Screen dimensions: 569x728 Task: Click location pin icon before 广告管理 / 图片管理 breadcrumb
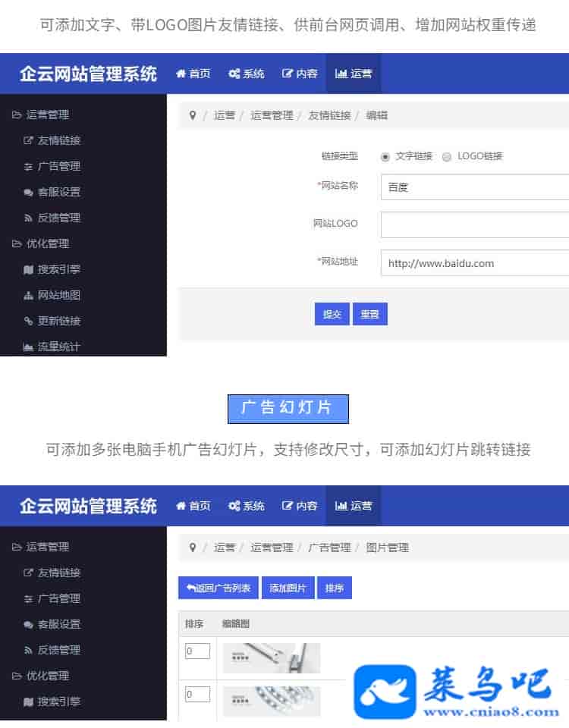193,548
